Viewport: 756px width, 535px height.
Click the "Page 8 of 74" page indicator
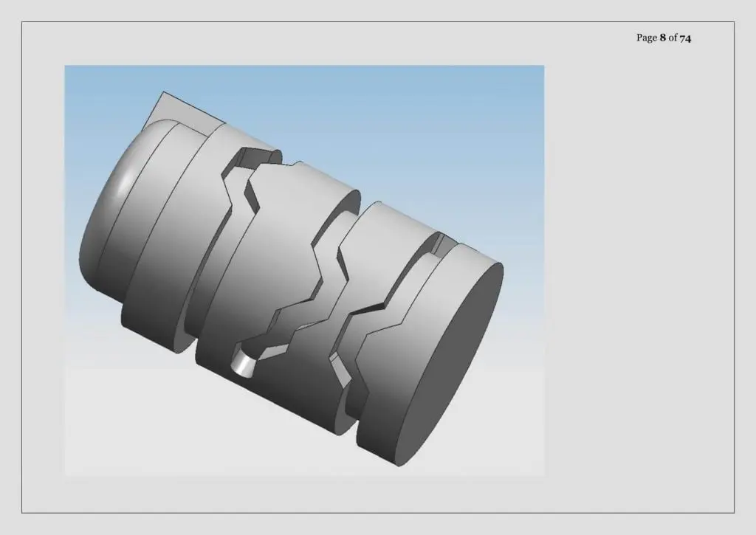coord(664,38)
